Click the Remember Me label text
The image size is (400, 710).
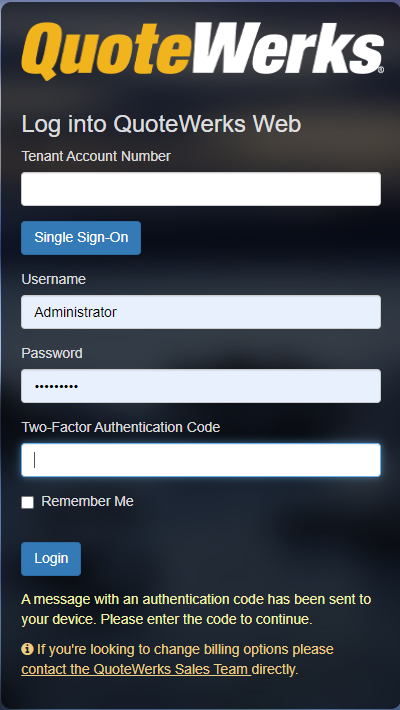coord(87,501)
